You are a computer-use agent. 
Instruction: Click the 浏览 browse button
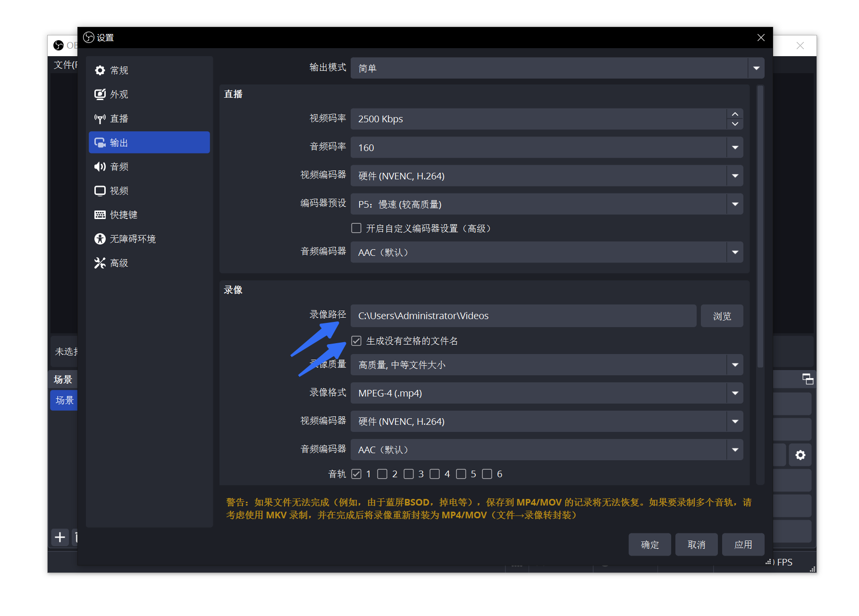pyautogui.click(x=722, y=316)
